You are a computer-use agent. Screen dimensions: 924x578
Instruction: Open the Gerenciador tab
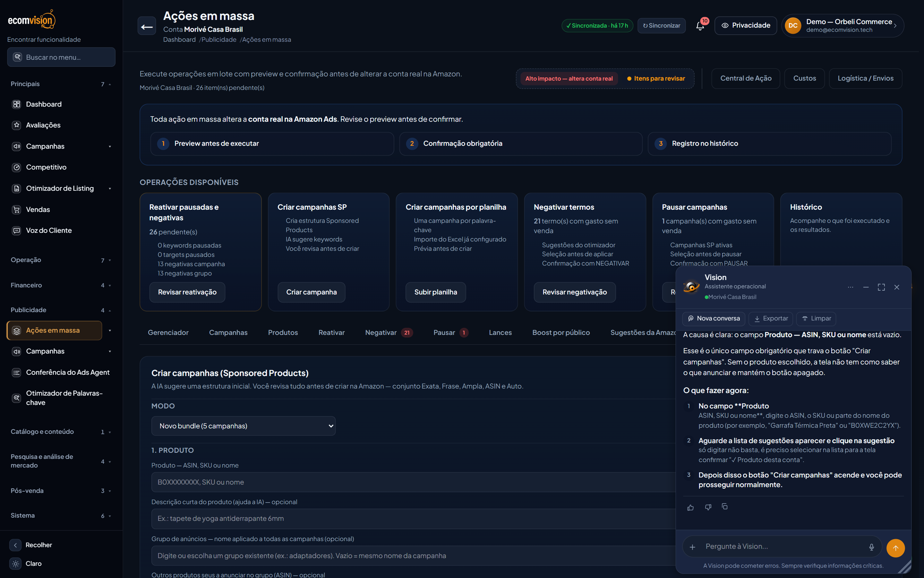(x=168, y=333)
